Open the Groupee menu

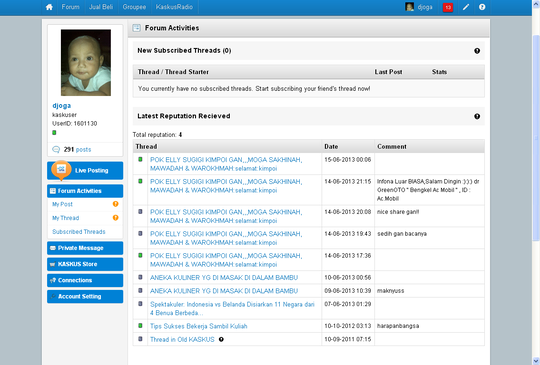click(134, 7)
